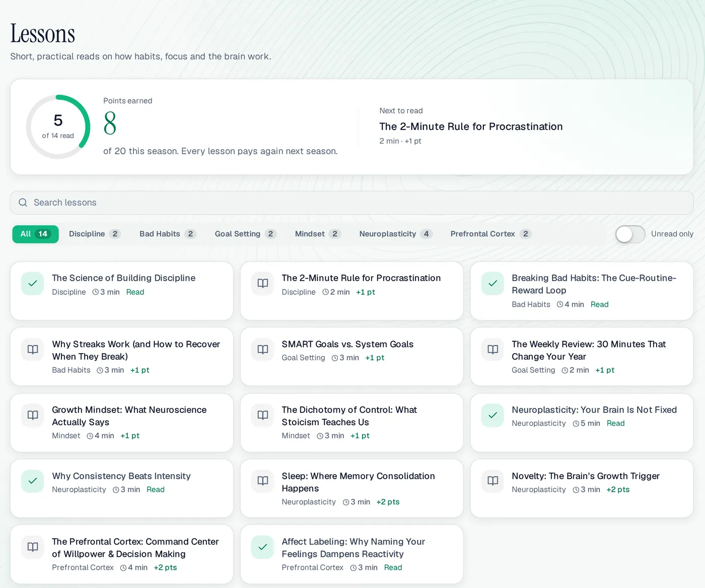
Task: Click the 'Mindset' category label on Growth Mindset card
Action: coord(66,436)
